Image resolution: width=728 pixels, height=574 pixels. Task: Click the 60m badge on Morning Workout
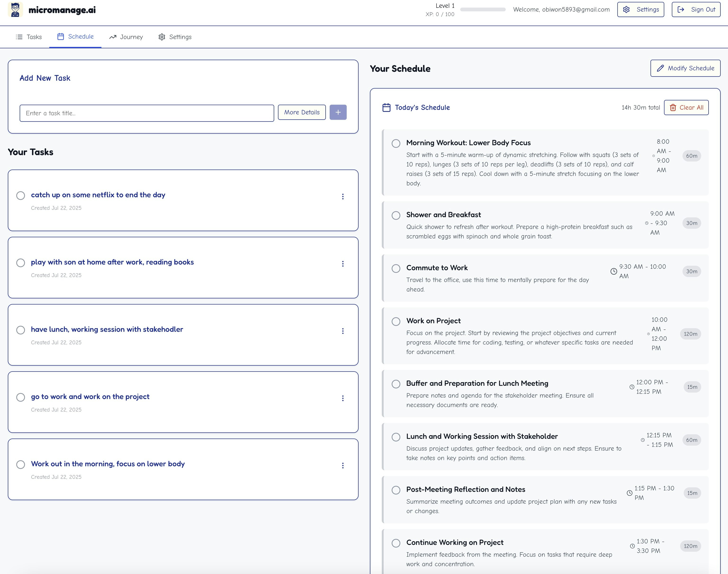pos(692,156)
